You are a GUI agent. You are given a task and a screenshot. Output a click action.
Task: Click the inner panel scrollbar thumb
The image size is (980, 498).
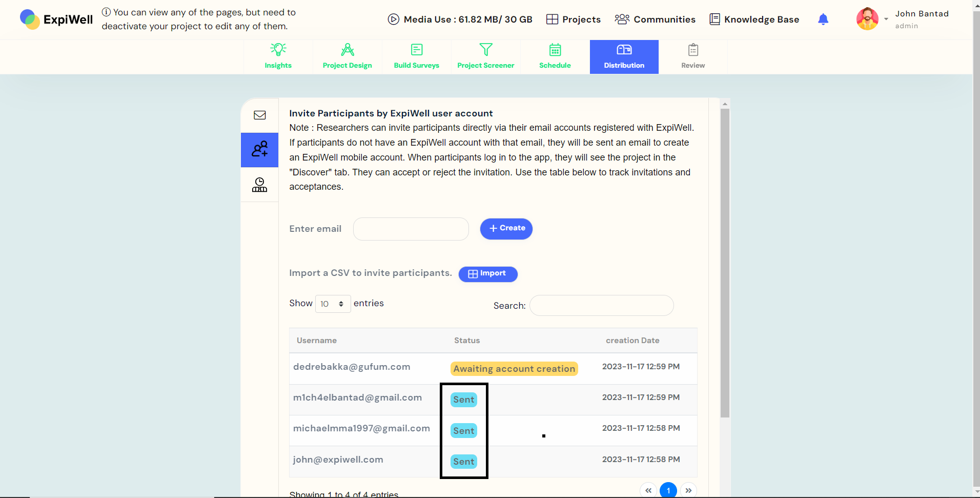pyautogui.click(x=725, y=263)
